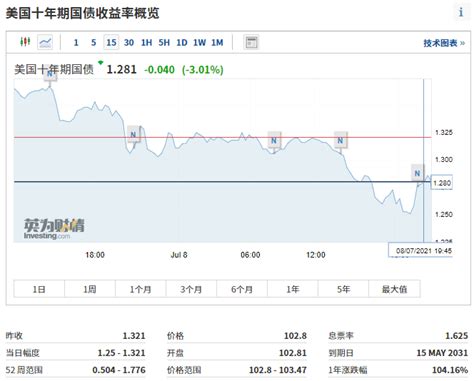Click the (-3.01%) percent change

tap(203, 70)
